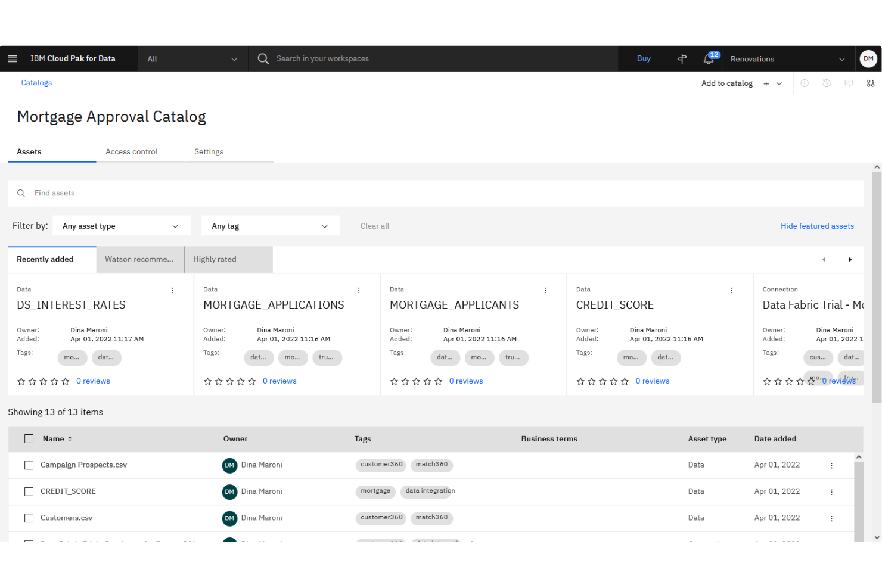This screenshot has width=882, height=588.
Task: Click first rating star on DS_INTEREST_RATES card
Action: pyautogui.click(x=21, y=382)
